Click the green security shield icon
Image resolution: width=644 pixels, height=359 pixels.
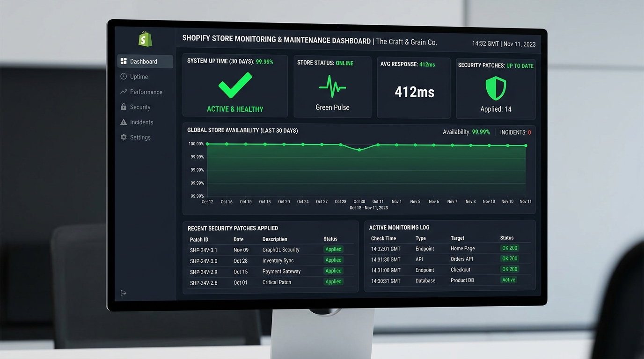496,89
